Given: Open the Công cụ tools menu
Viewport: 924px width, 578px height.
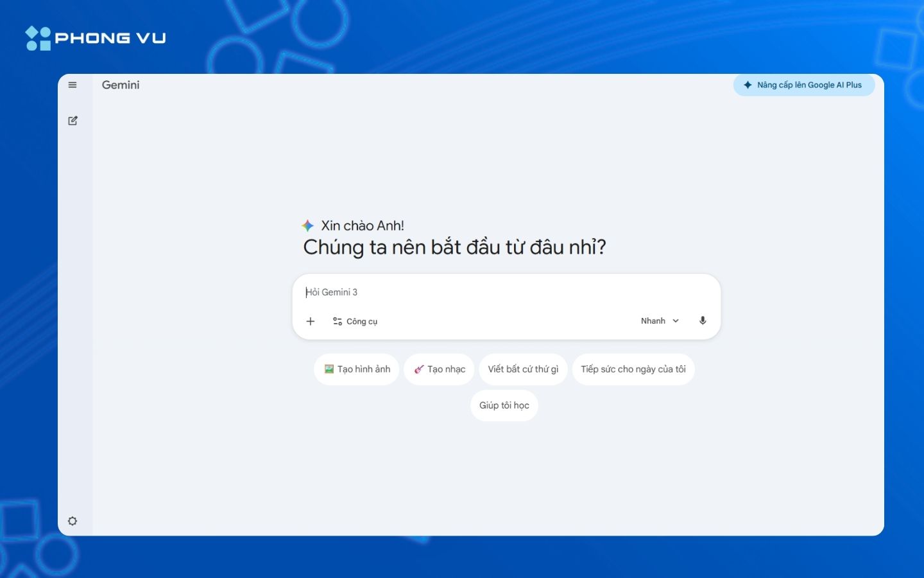Looking at the screenshot, I should tap(355, 321).
